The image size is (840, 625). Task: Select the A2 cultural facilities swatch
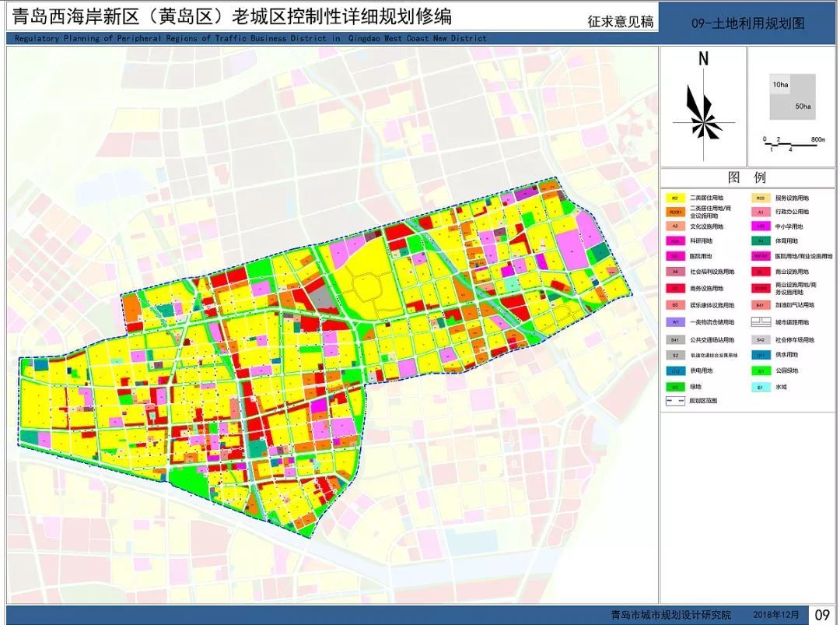pyautogui.click(x=675, y=226)
